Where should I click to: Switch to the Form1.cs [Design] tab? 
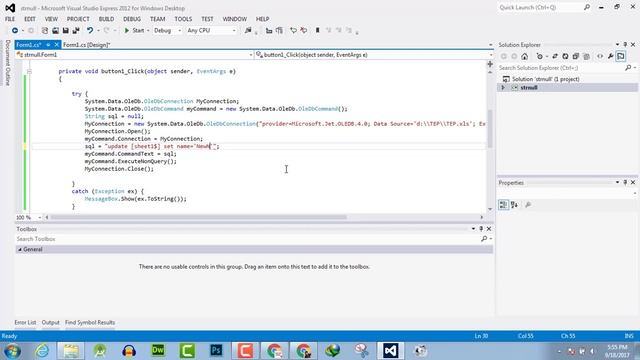point(87,45)
